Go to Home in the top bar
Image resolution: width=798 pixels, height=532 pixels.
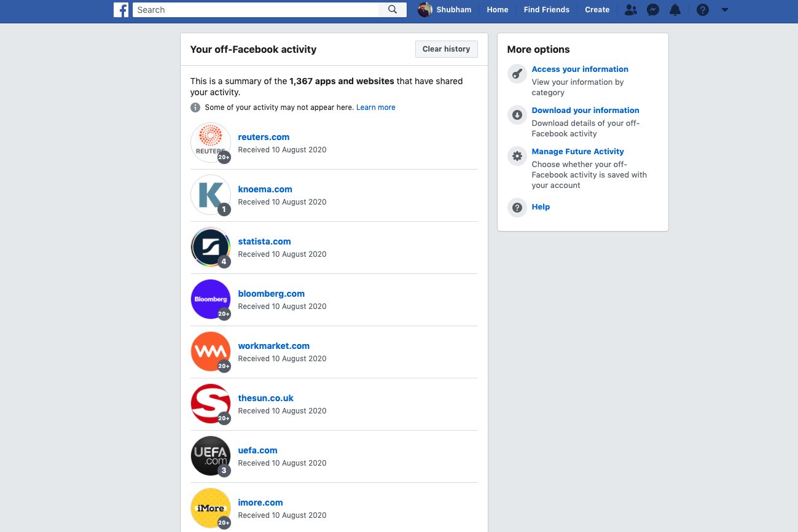(x=498, y=10)
